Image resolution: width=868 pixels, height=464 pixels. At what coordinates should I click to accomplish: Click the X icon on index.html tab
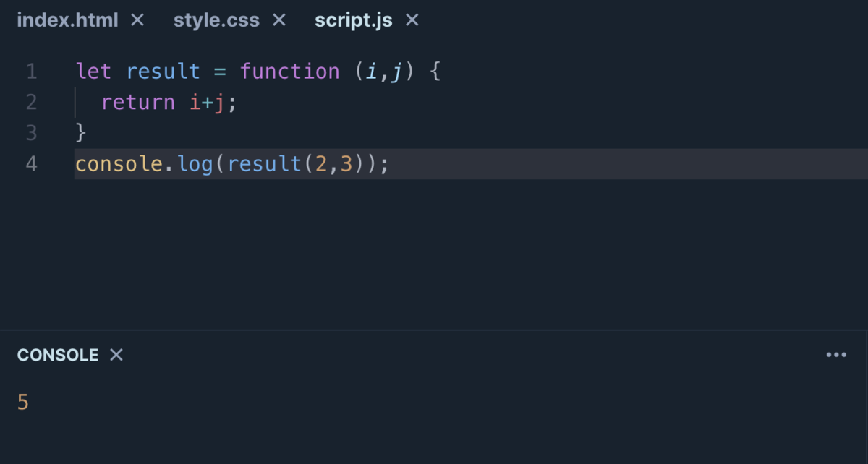tap(137, 20)
